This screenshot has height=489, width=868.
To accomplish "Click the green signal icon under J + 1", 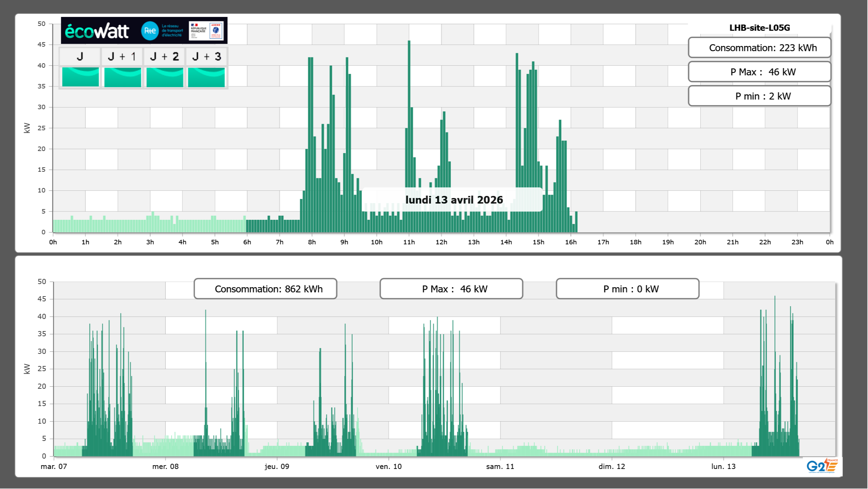I will (122, 77).
